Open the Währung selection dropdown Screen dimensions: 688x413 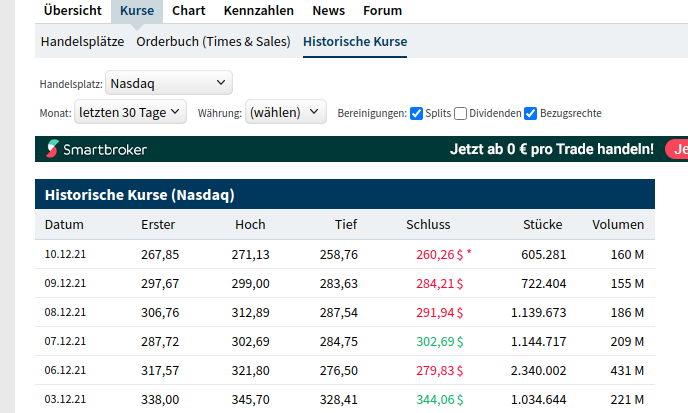[x=286, y=112]
